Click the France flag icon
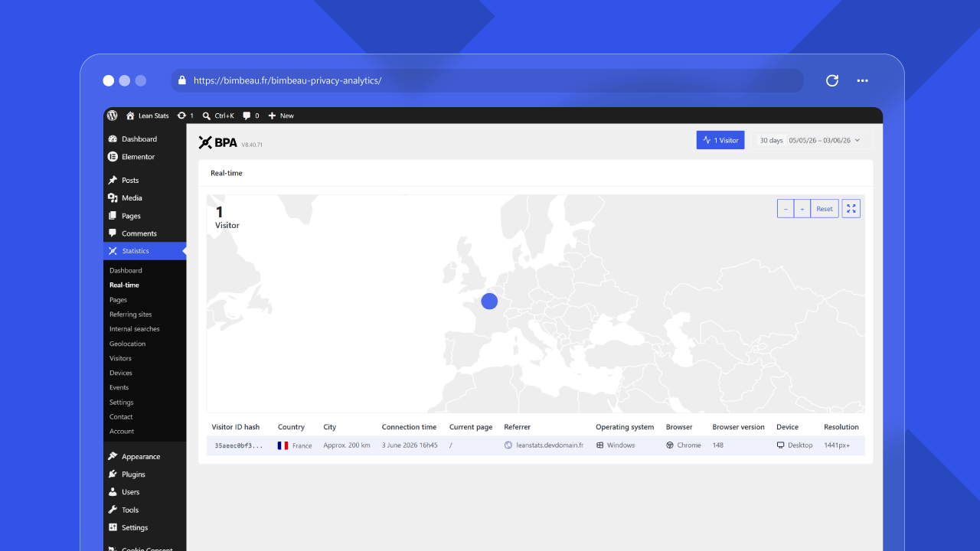 point(283,445)
